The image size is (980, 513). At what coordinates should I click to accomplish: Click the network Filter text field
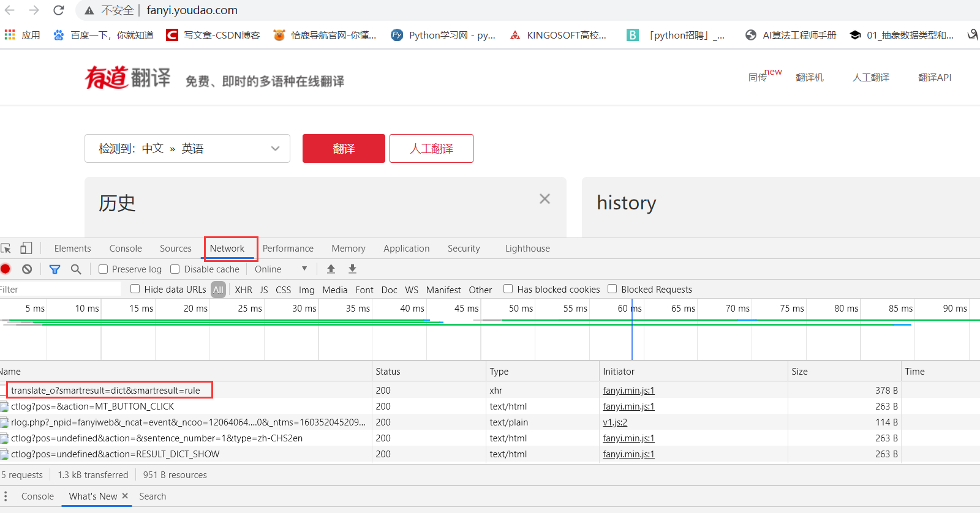[60, 289]
